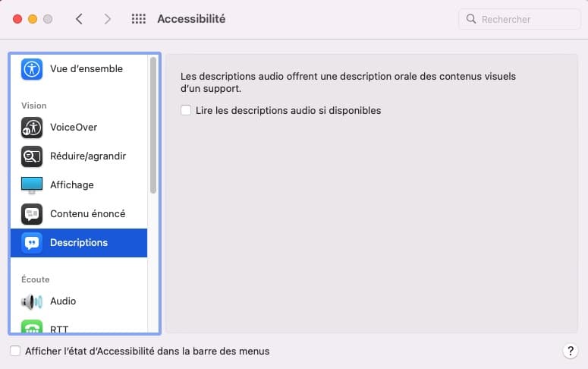Open Vue d'ensemble accessibility icon
Screen dimensions: 588x369
click(x=32, y=69)
